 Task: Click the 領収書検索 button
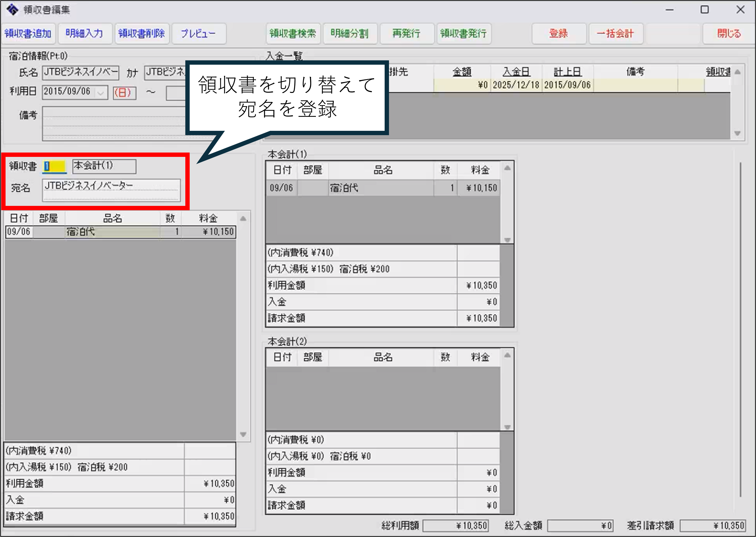[292, 33]
